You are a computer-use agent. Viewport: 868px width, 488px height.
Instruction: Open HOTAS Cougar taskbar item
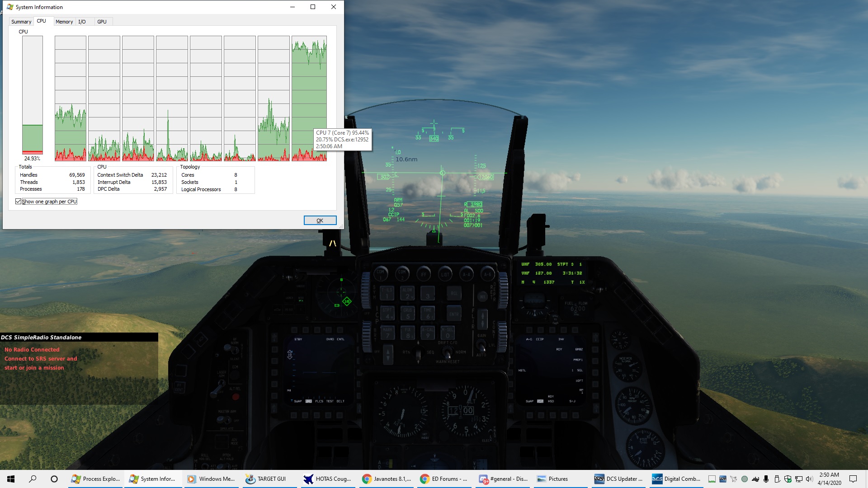[x=328, y=479]
